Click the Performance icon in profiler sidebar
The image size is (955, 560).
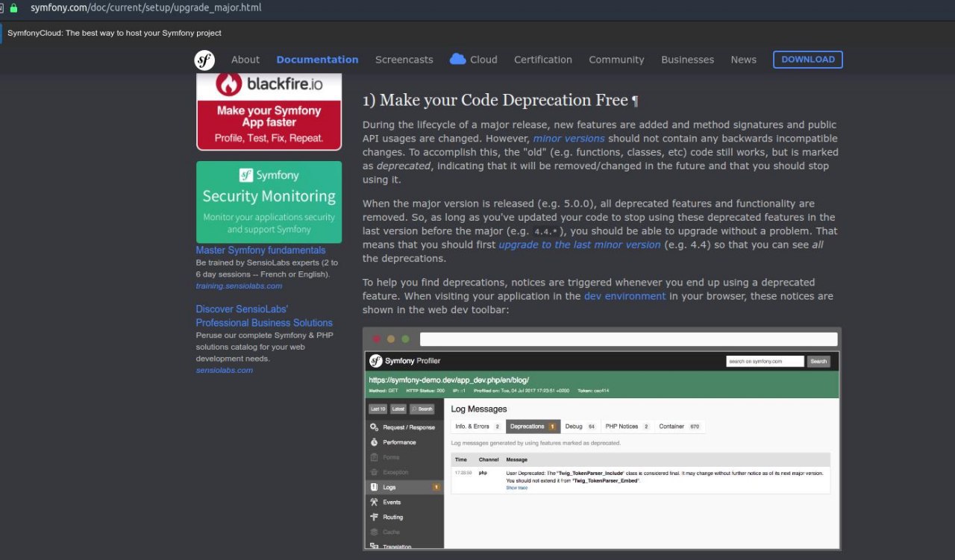pos(375,442)
